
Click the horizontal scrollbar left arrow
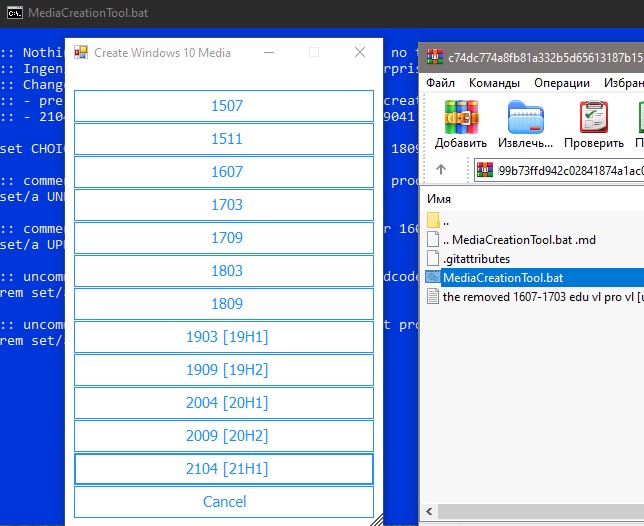click(430, 511)
